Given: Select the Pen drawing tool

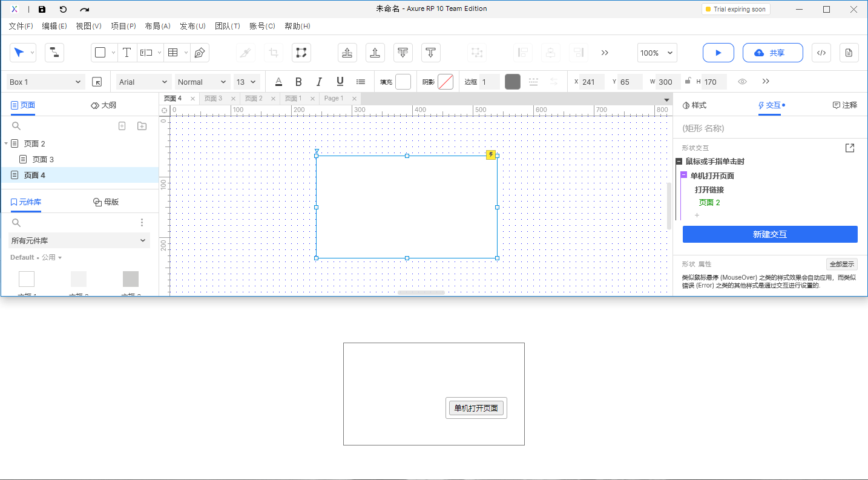Looking at the screenshot, I should tap(200, 53).
